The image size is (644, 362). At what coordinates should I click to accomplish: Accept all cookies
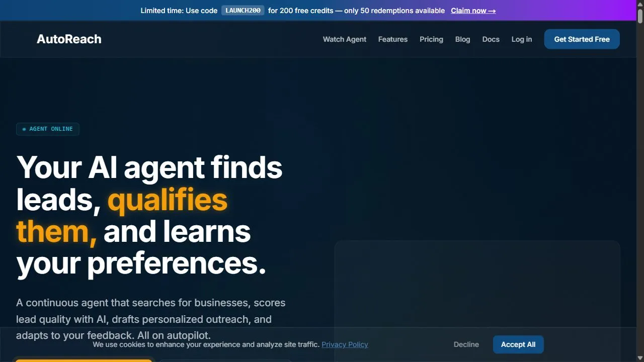pos(518,344)
